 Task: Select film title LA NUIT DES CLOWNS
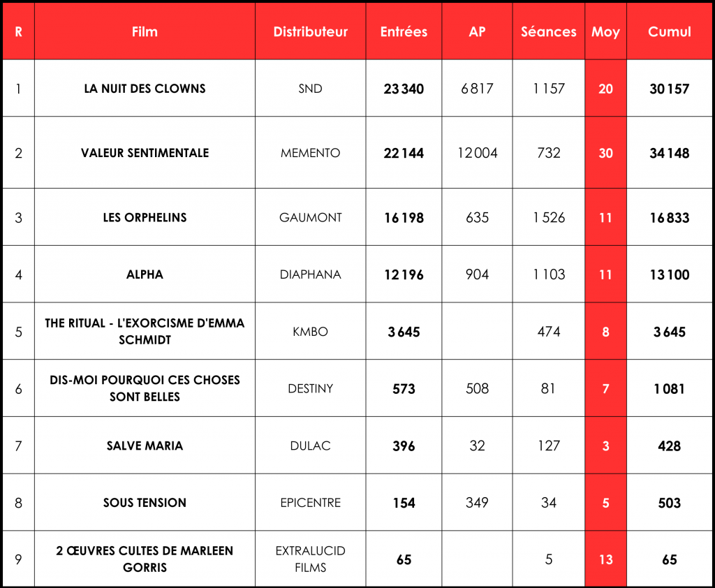coord(145,89)
